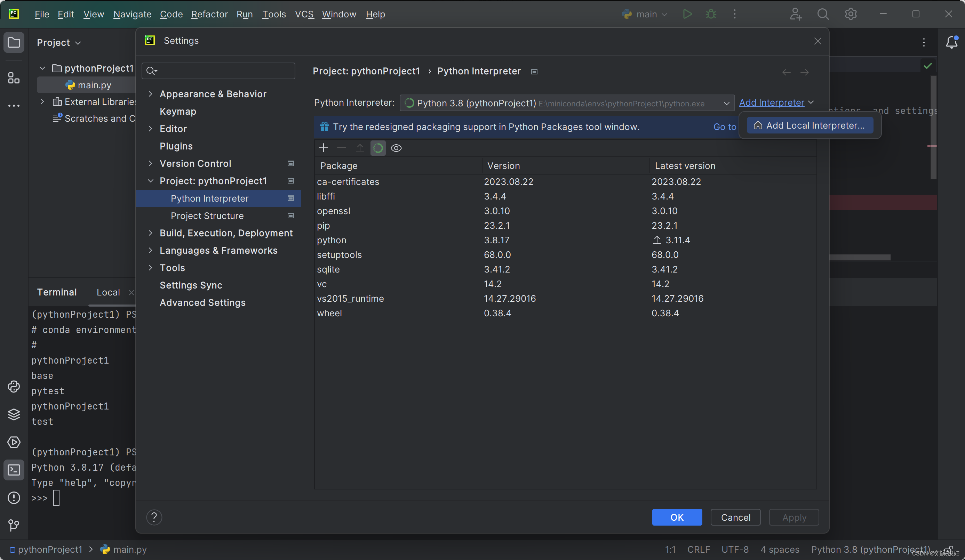Viewport: 965px width, 560px height.
Task: Open Problems tool window icon
Action: point(14,498)
